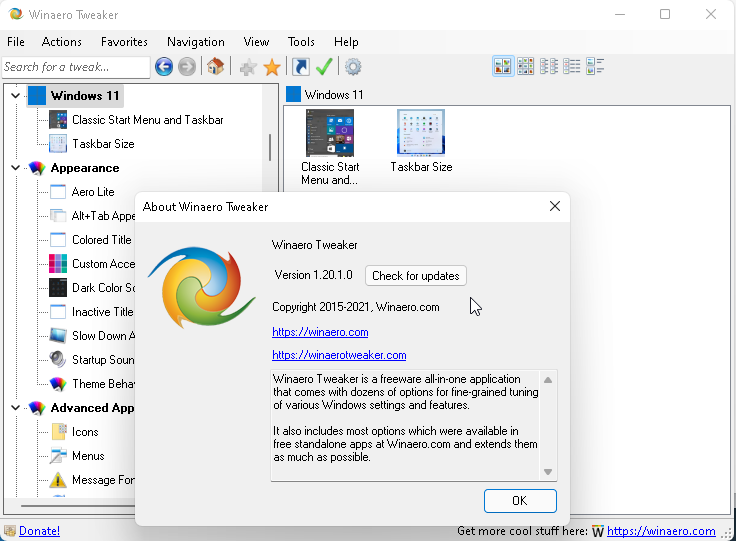Viewport: 736px width, 541px height.
Task: Open the Help menu
Action: pos(346,42)
